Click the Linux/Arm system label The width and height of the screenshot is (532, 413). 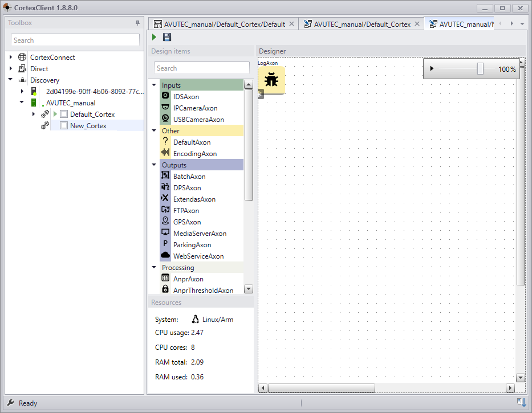tap(217, 320)
